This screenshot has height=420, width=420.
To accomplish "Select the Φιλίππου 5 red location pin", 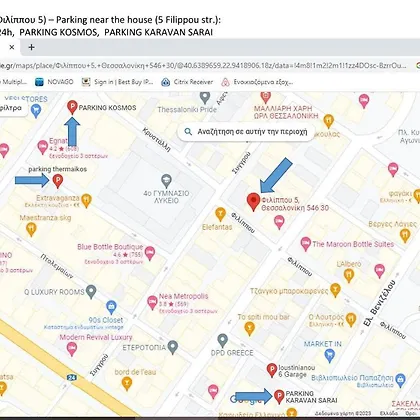I will coord(254,202).
